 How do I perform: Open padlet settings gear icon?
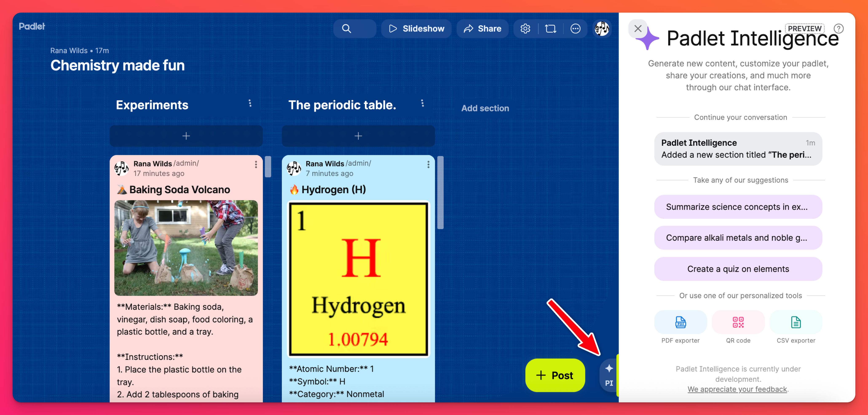click(525, 29)
